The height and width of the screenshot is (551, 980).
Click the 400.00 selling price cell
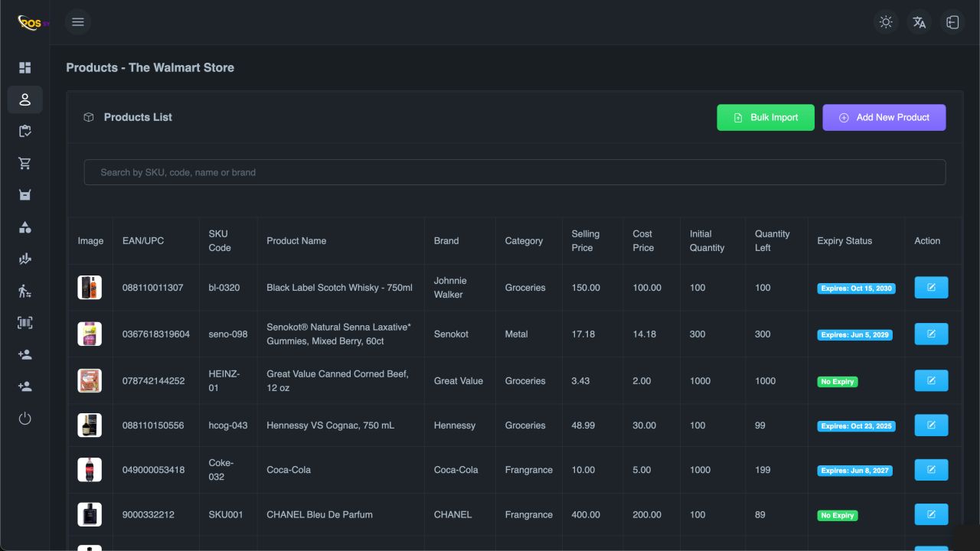pyautogui.click(x=586, y=515)
